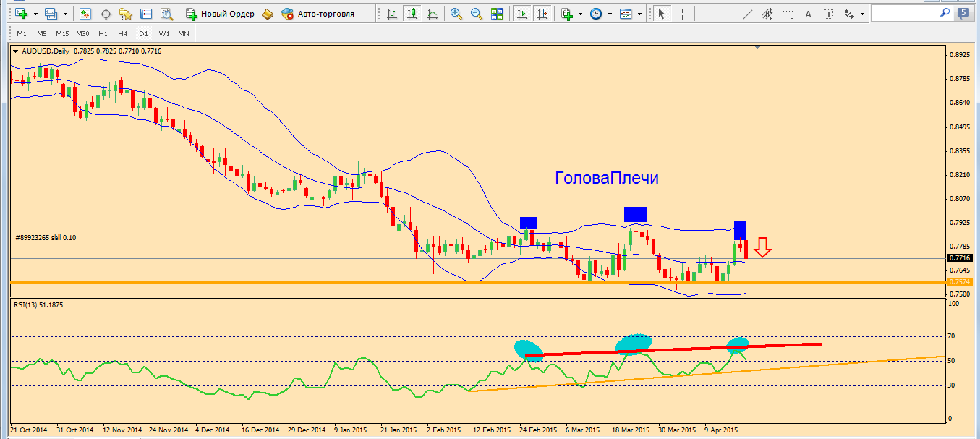Click the Новый Ордер button

pyautogui.click(x=220, y=13)
